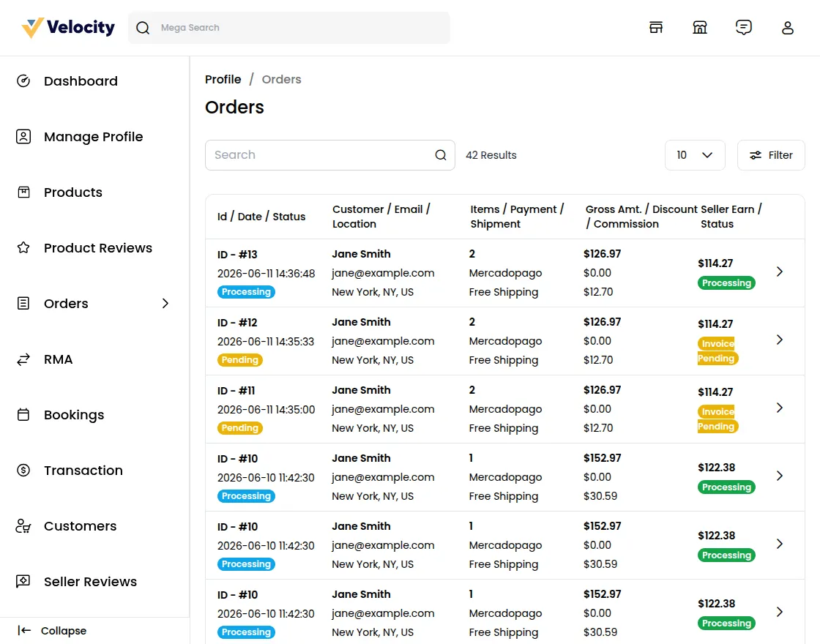Viewport: 820px width, 644px height.
Task: Open order #11 details chevron
Action: [x=780, y=408]
